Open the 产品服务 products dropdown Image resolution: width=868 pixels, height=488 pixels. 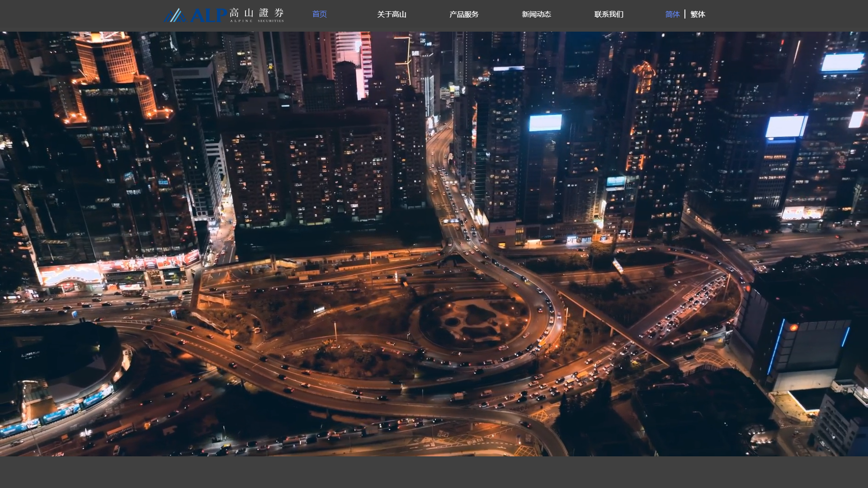[464, 14]
